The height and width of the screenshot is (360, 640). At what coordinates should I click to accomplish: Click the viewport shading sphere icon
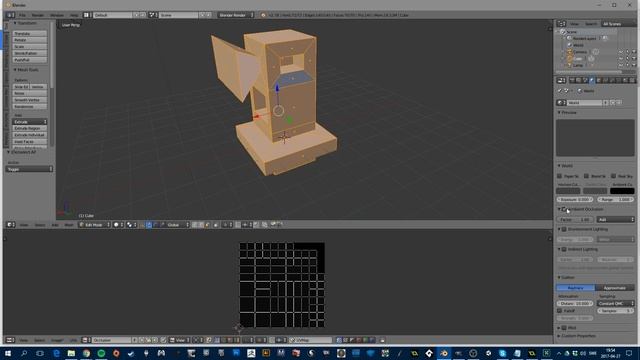117,225
